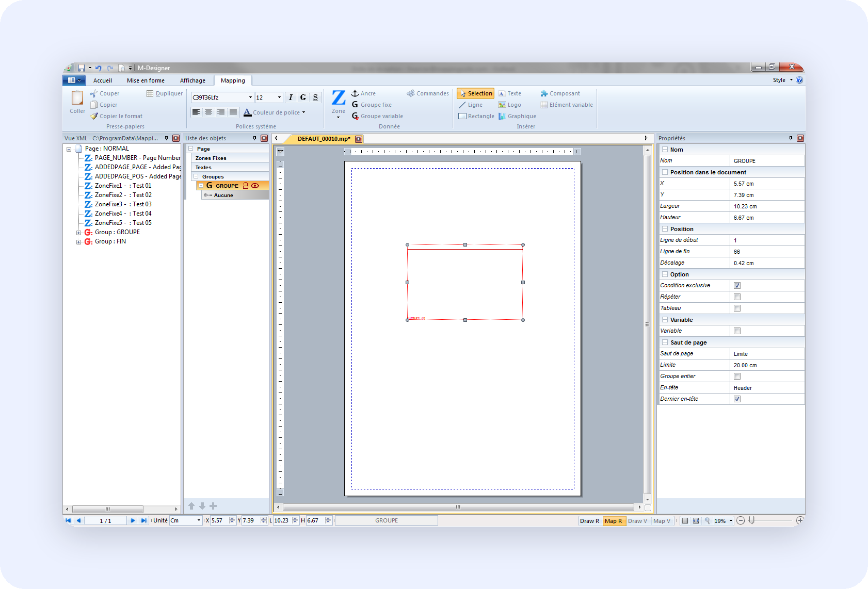Activate the Sélection tool
Viewport: 868px width, 589px height.
coord(475,93)
